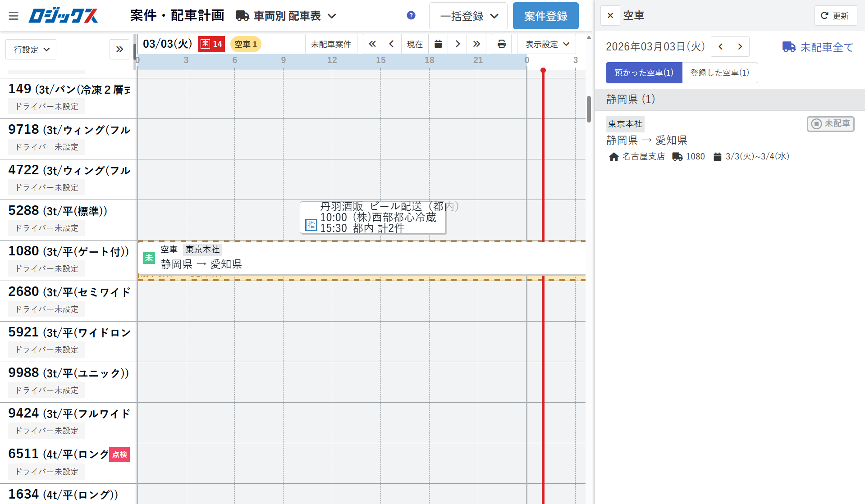Viewport: 865px width, 504px height.
Task: Switch to 登録した空車(1) tab
Action: pyautogui.click(x=719, y=73)
